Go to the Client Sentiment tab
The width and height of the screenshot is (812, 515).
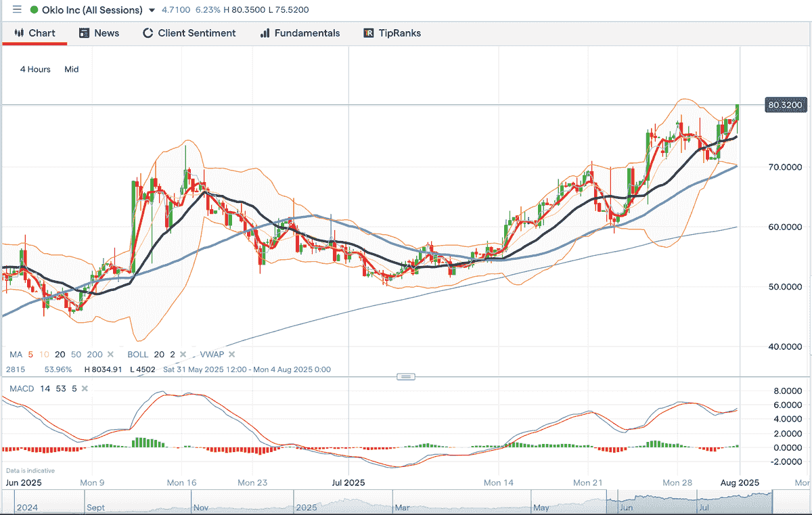pyautogui.click(x=189, y=33)
